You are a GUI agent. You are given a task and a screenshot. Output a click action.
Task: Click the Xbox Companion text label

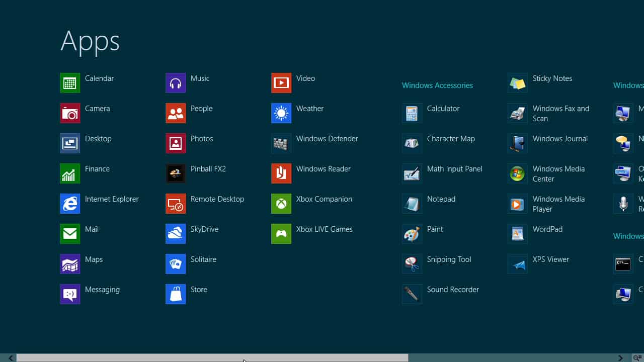(324, 199)
